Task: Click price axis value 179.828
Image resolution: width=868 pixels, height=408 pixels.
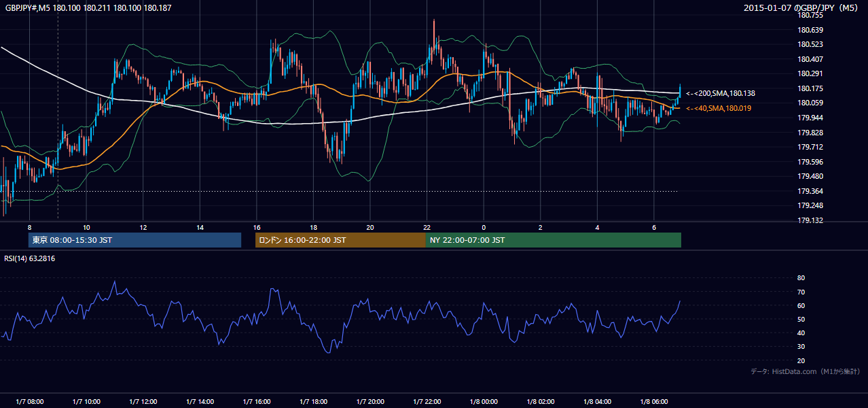Action: point(810,133)
